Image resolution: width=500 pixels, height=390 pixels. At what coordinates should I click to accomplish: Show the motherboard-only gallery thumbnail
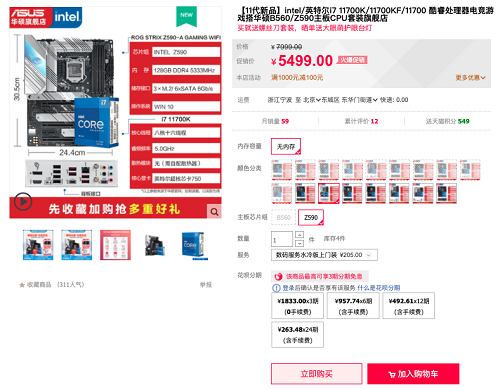(154, 245)
